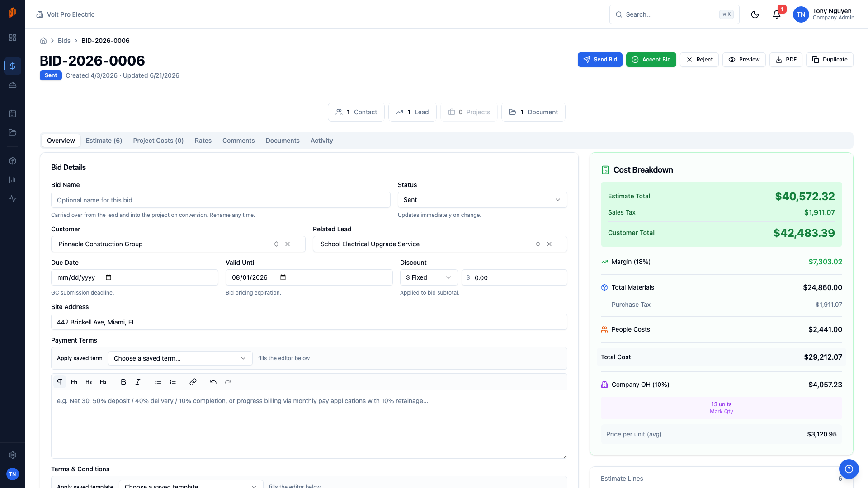
Task: Click the payment terms text editor area
Action: [309, 424]
